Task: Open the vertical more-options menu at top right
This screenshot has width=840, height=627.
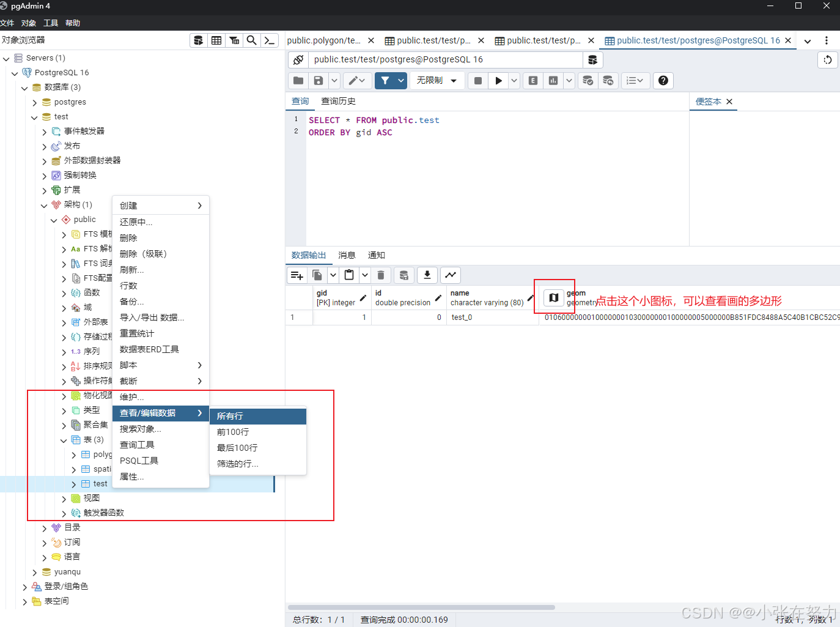Action: point(827,40)
